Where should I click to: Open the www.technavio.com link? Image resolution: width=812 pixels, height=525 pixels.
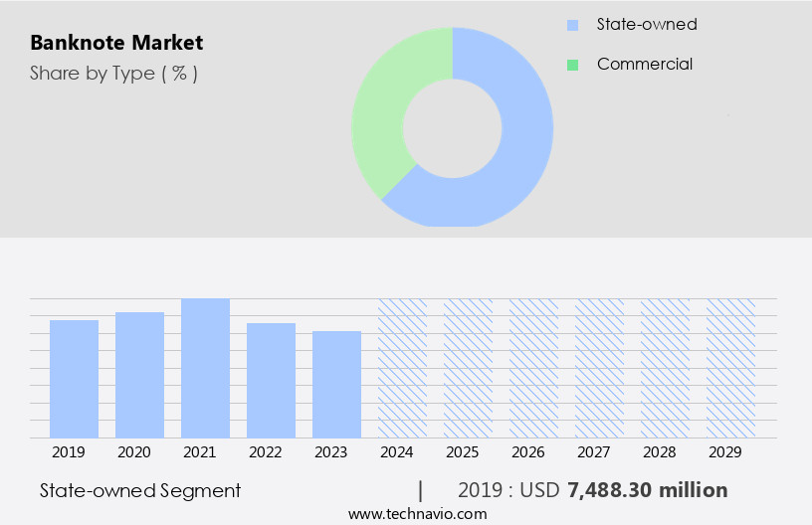[417, 513]
